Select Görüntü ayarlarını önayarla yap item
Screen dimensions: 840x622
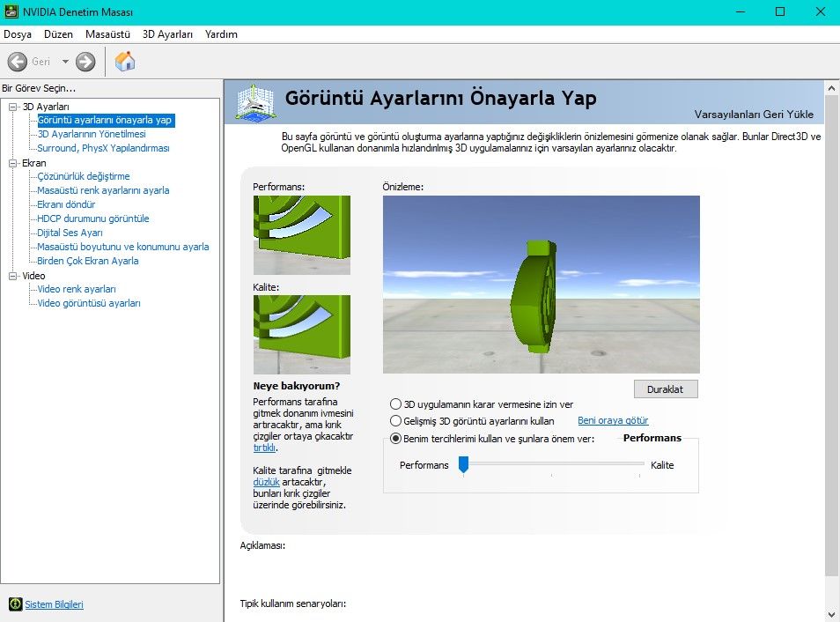click(105, 120)
